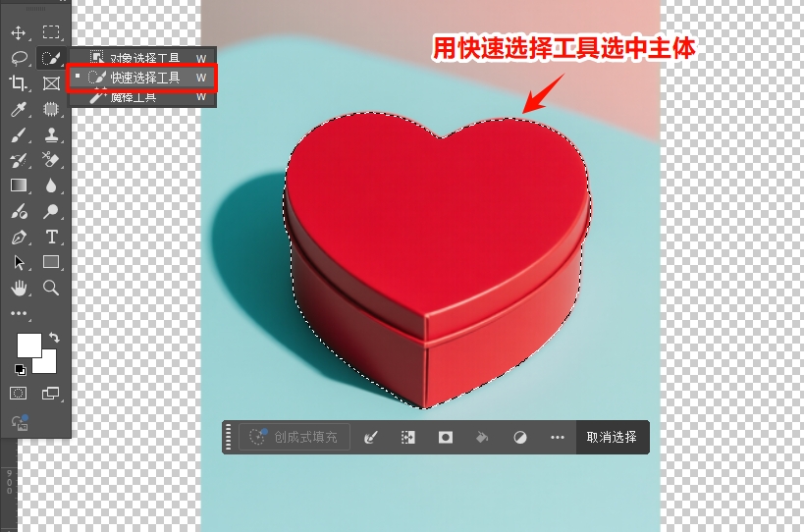Select the Eyedropper tool

coord(19,109)
